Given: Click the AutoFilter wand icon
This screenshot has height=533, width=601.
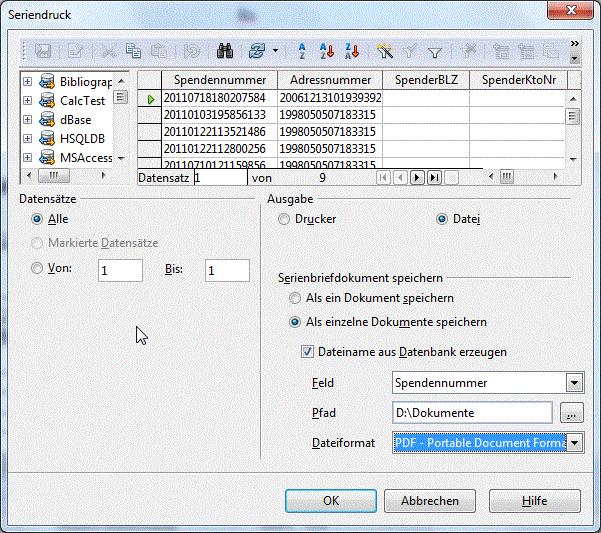Looking at the screenshot, I should (385, 51).
